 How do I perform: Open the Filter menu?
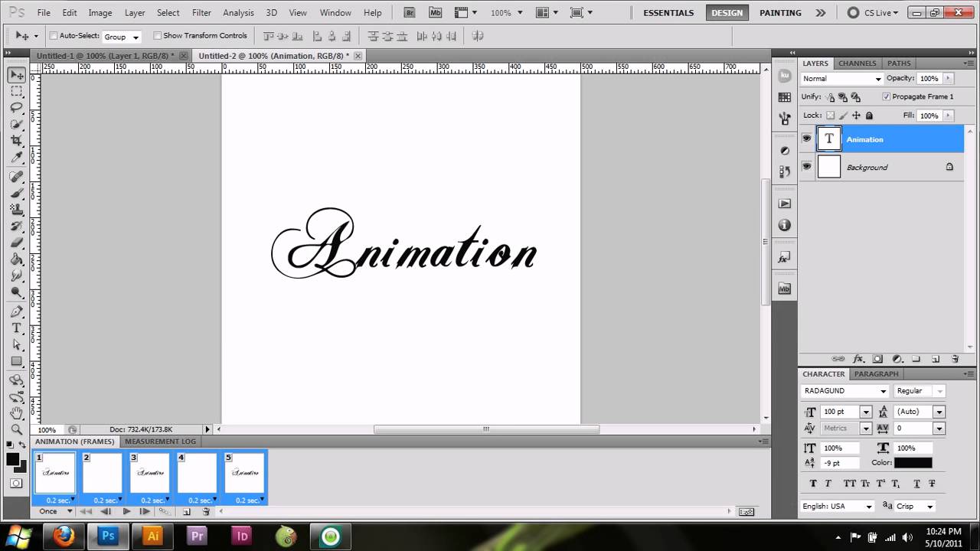[x=202, y=13]
